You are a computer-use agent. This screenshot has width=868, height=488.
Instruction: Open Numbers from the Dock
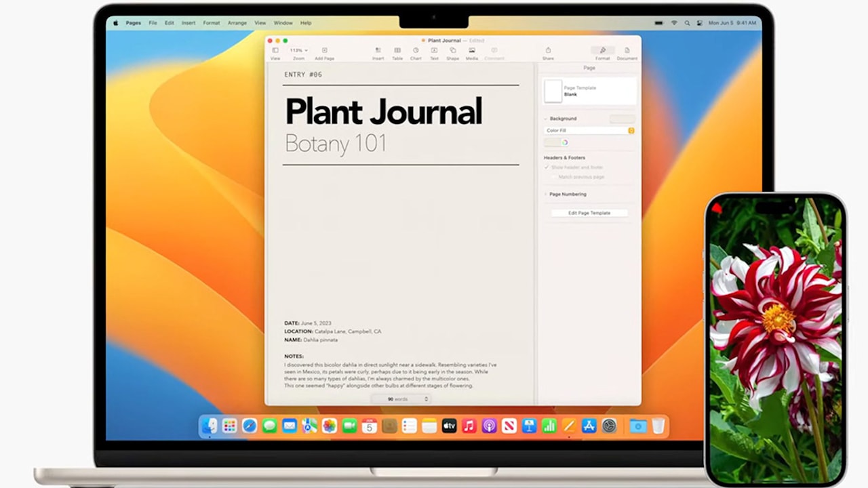pyautogui.click(x=549, y=426)
